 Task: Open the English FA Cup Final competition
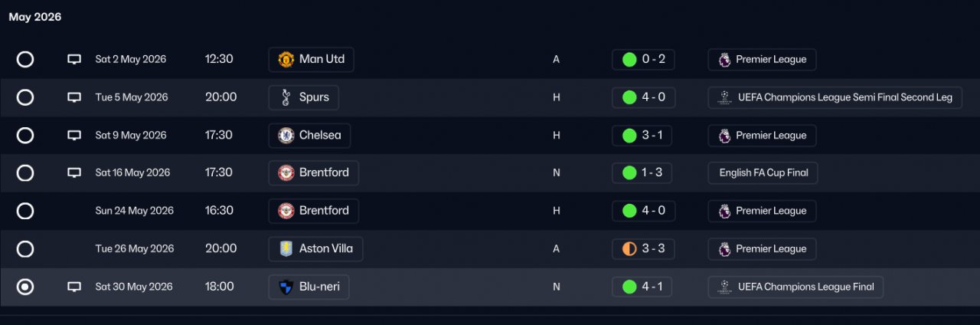(763, 173)
